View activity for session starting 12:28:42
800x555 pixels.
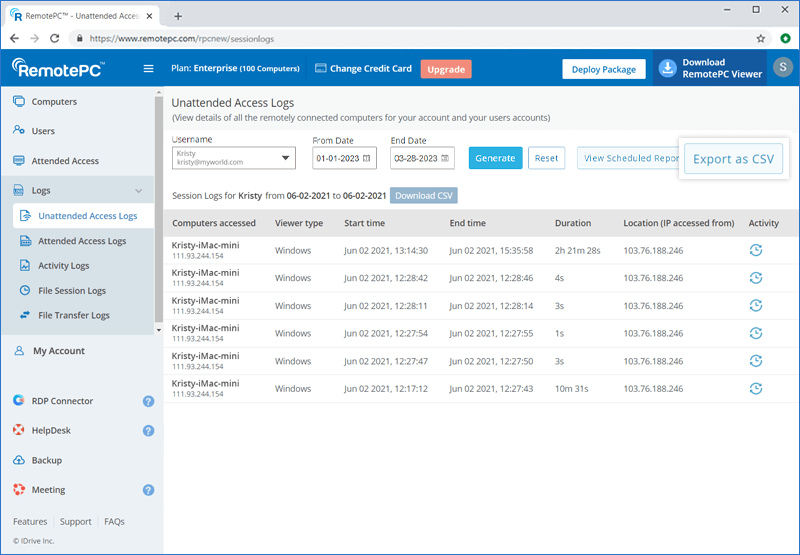[x=756, y=278]
